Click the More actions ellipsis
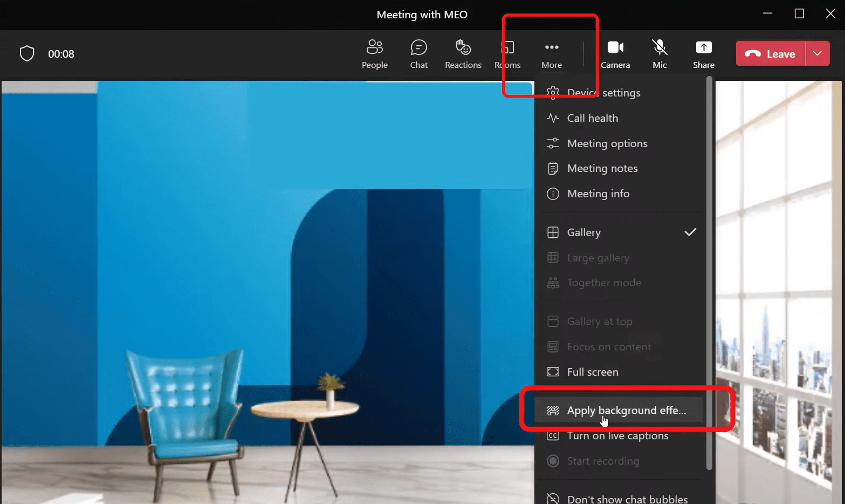845x504 pixels. [x=552, y=54]
